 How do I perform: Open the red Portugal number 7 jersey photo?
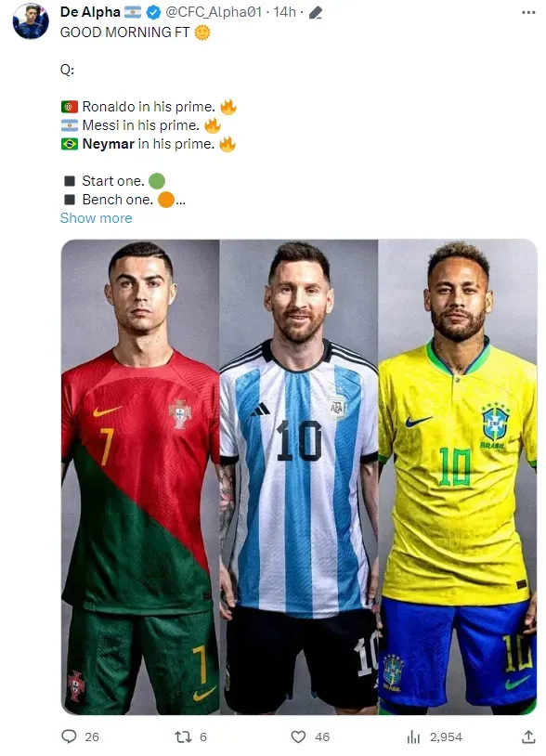pos(140,476)
